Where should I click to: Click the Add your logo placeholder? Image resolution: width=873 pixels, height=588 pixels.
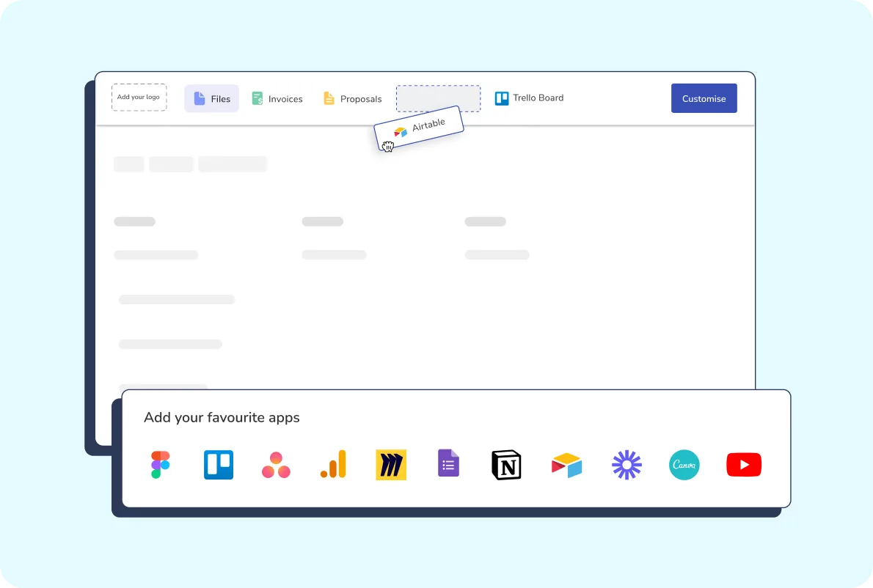139,98
